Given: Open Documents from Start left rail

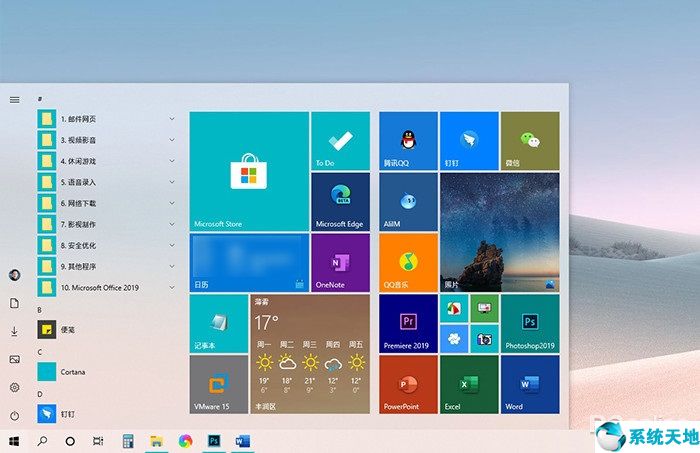Looking at the screenshot, I should [x=14, y=303].
